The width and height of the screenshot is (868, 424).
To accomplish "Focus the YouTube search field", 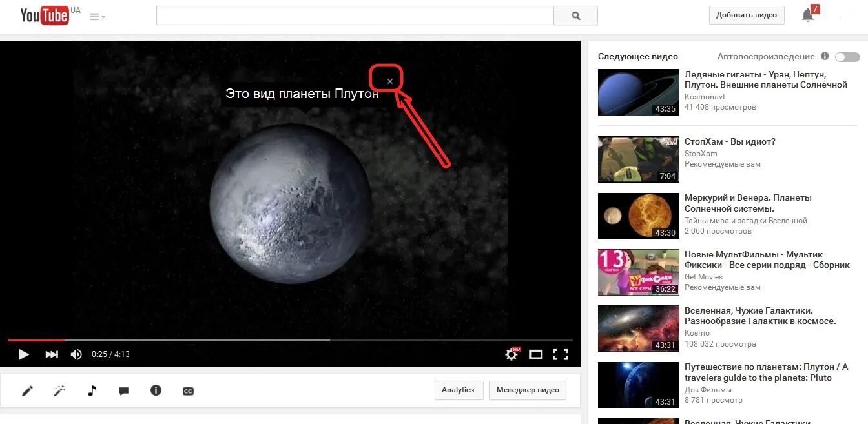I will (355, 15).
